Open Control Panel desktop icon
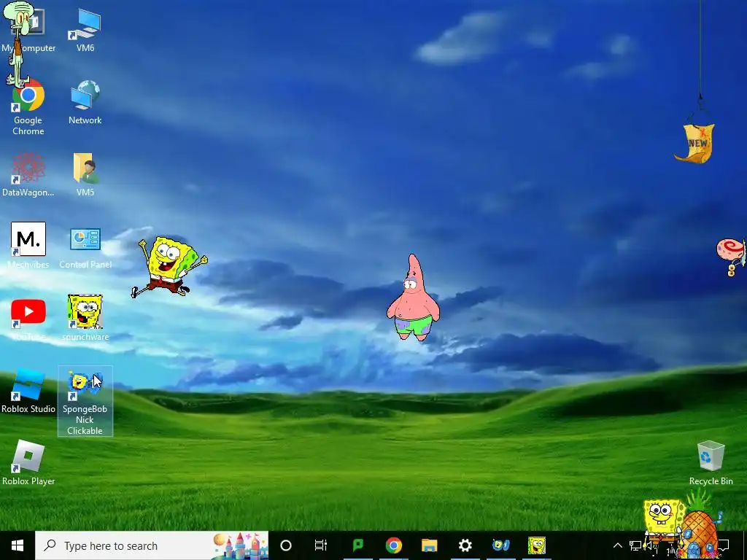Screen dimensions: 747x560 tap(85, 248)
